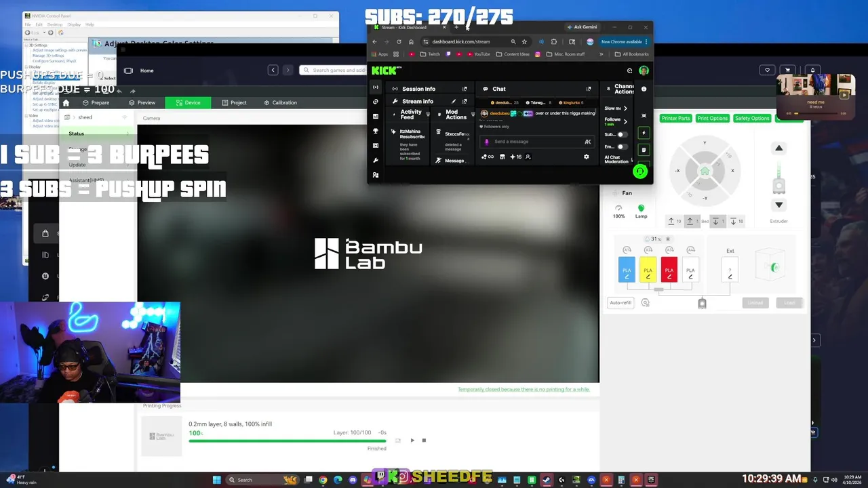This screenshot has height=488, width=868.
Task: Select the yellow PLA filament slot A2
Action: [648, 269]
